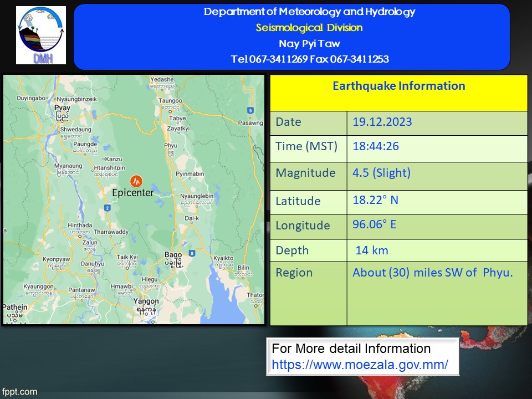Click the Magnitude row label
This screenshot has width=532, height=399.
click(x=305, y=173)
